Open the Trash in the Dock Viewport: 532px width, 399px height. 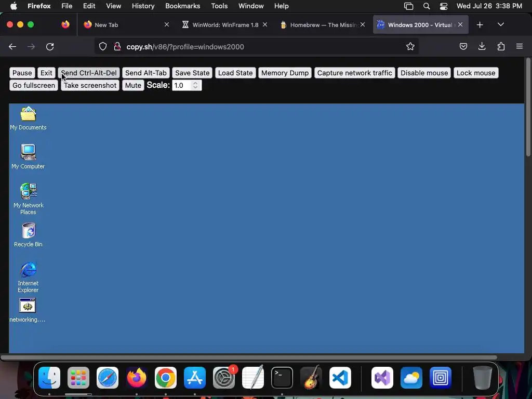[483, 378]
